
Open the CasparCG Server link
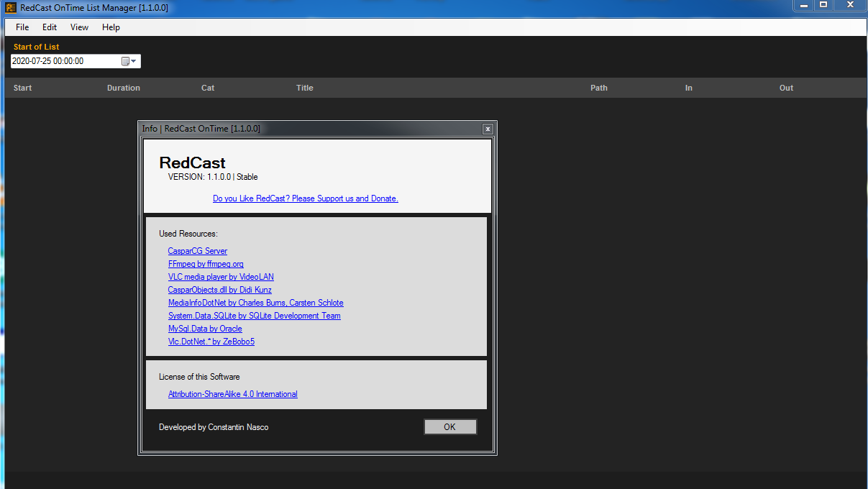[x=198, y=251]
